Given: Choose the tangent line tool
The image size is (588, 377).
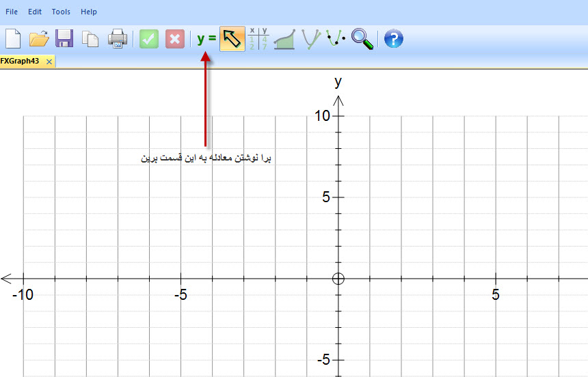Looking at the screenshot, I should [311, 38].
